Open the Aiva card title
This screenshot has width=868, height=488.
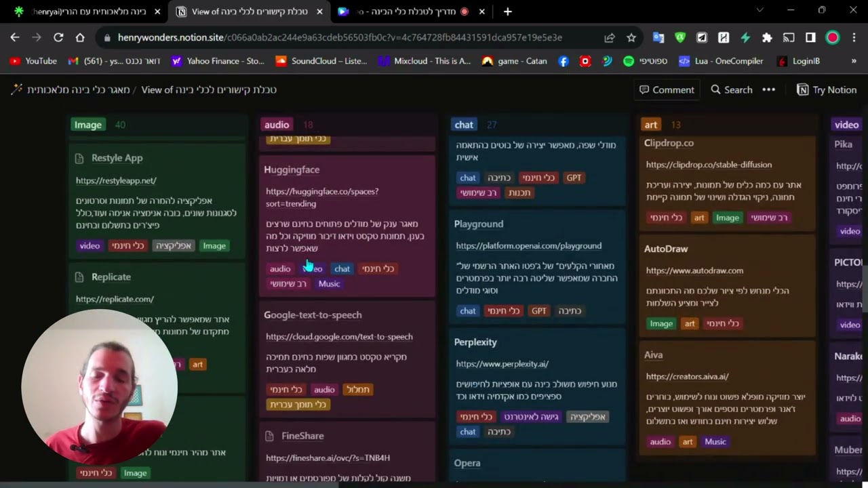(654, 354)
